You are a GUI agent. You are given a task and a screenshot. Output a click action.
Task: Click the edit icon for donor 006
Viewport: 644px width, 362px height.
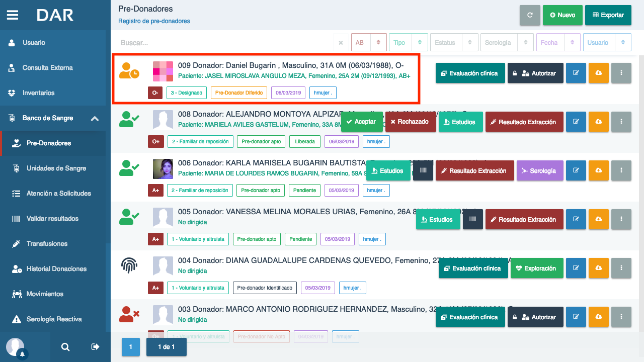click(576, 171)
